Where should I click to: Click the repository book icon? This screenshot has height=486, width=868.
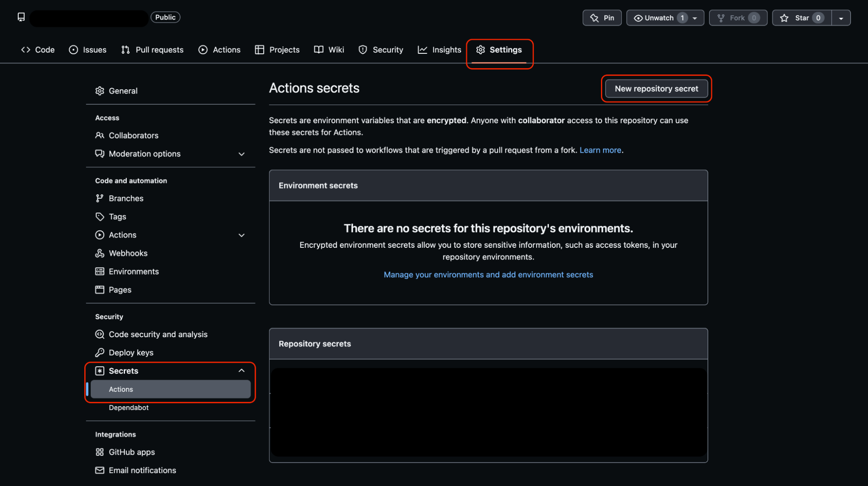[21, 17]
